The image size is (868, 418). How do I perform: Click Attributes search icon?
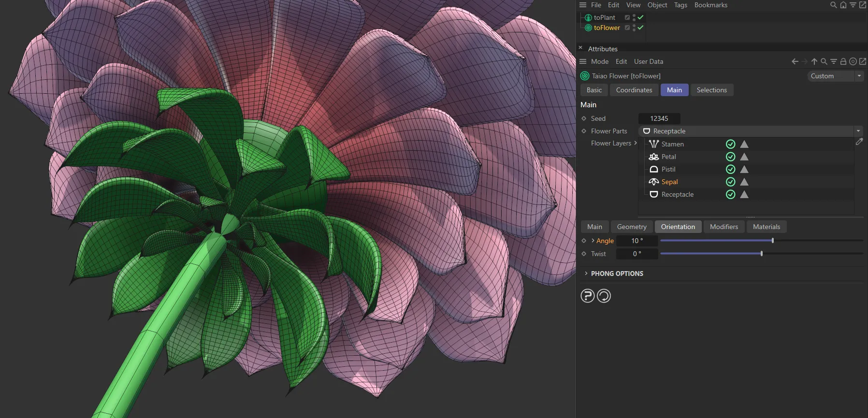point(824,61)
